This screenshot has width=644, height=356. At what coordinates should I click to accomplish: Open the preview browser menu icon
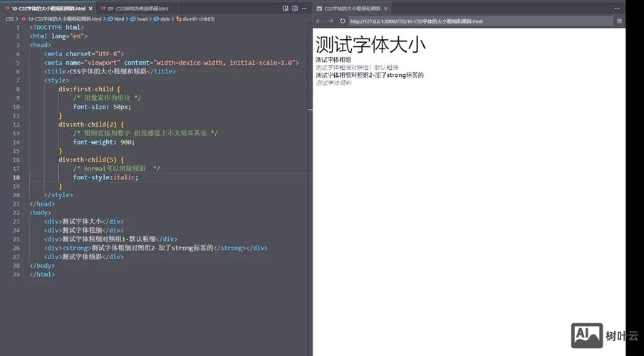pyautogui.click(x=619, y=21)
